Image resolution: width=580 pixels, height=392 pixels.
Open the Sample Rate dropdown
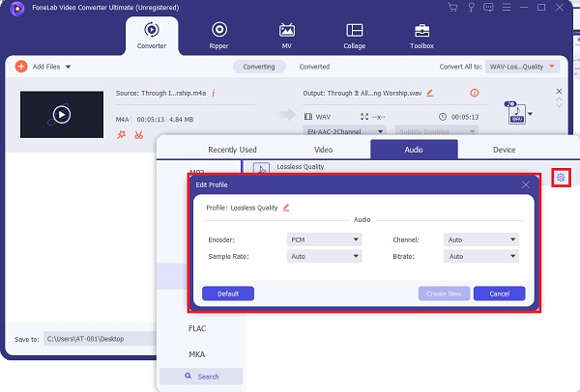(x=325, y=257)
